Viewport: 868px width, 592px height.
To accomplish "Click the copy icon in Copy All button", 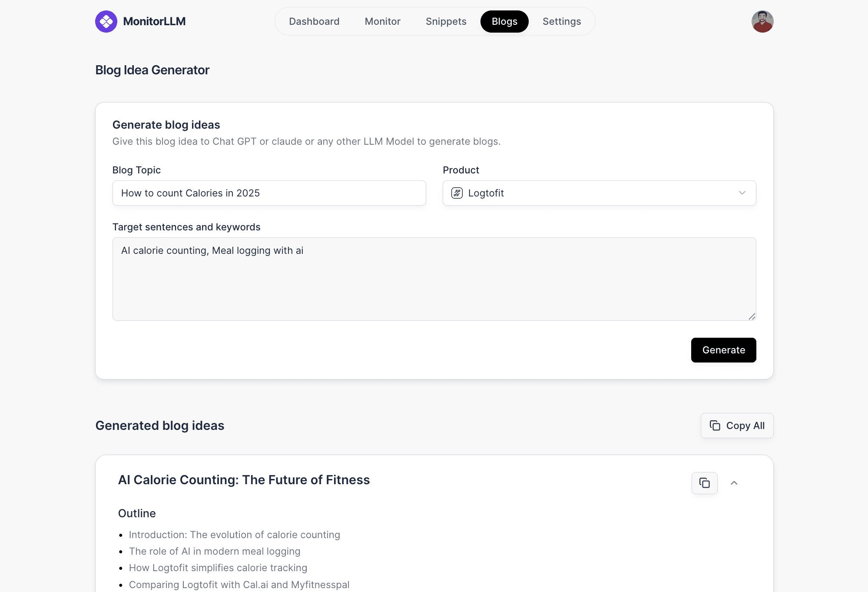I will click(x=715, y=426).
